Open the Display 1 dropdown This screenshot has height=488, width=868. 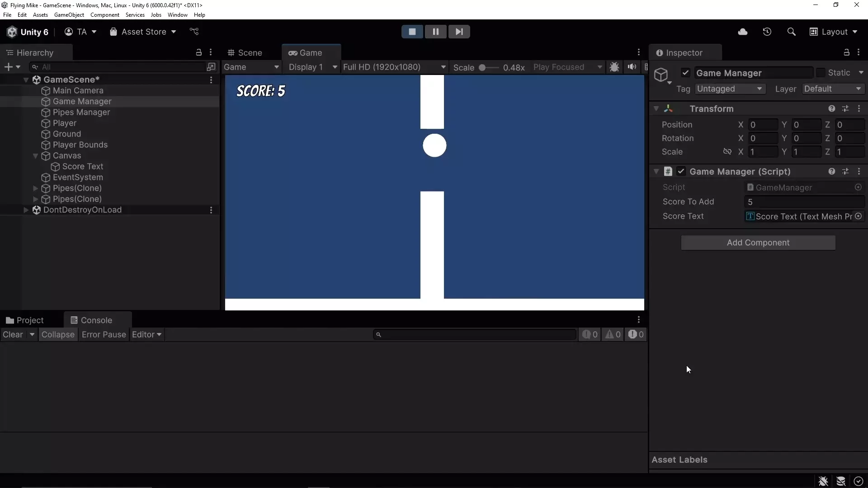(x=312, y=67)
